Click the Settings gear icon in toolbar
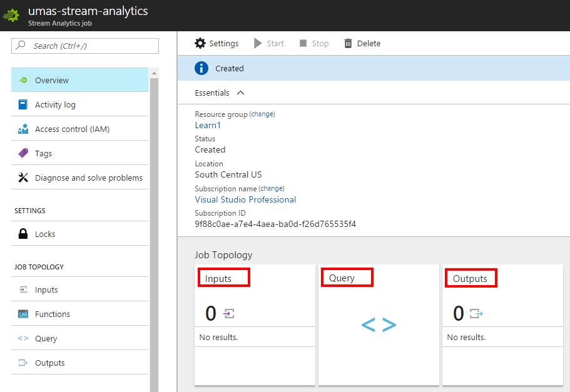Screen dimensions: 570x392 coord(200,43)
